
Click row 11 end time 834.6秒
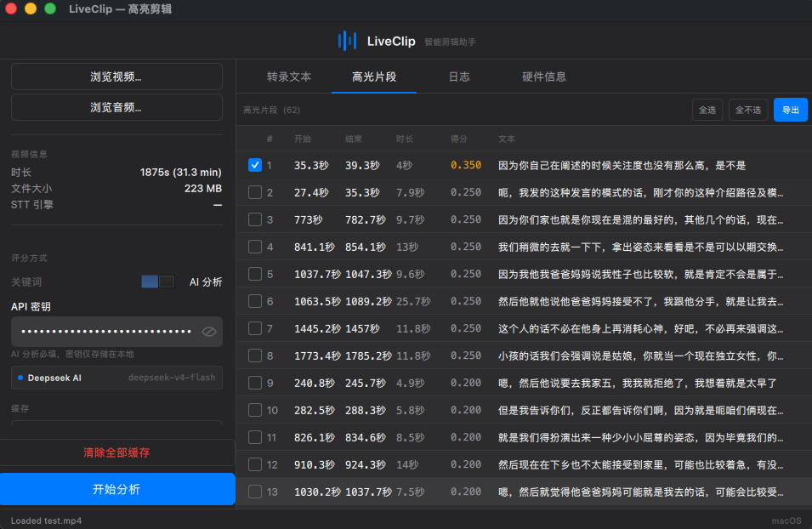point(365,437)
